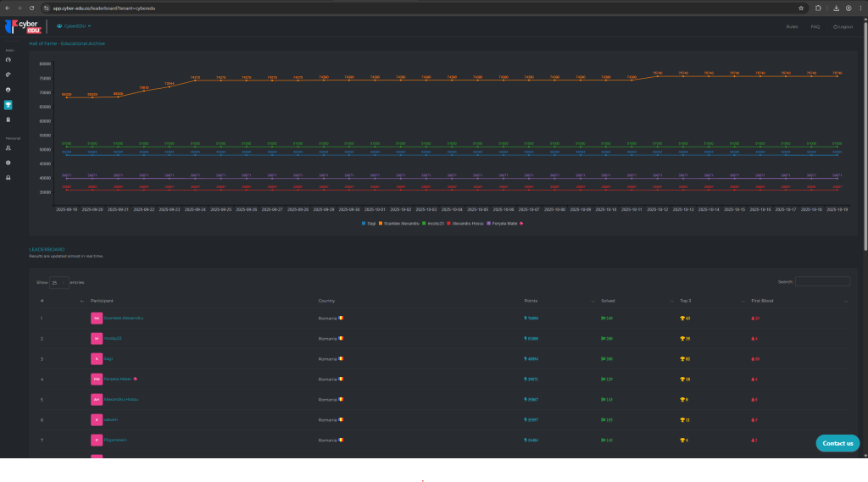Image resolution: width=868 pixels, height=482 pixels.
Task: Click the active trophy leaderboard sidebar icon
Action: pos(8,105)
